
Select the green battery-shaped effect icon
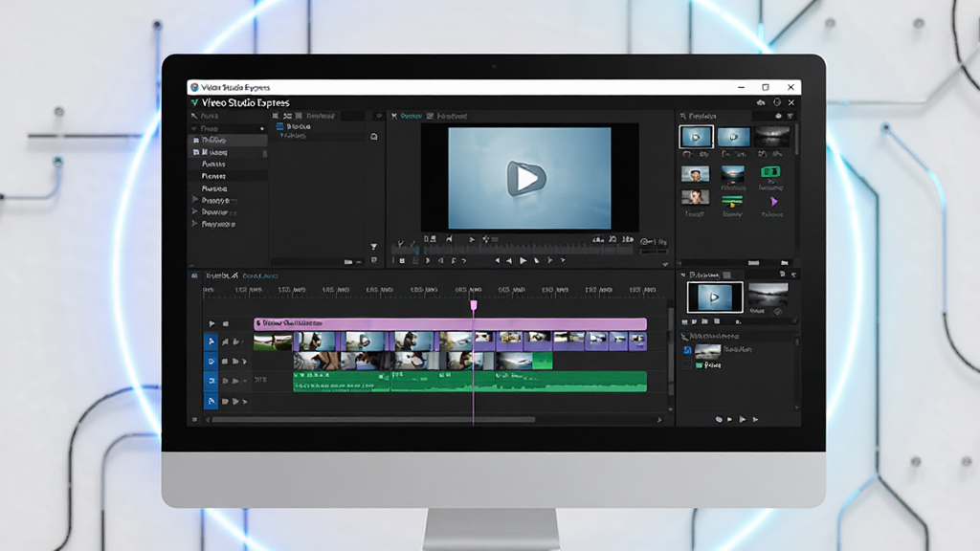[770, 171]
